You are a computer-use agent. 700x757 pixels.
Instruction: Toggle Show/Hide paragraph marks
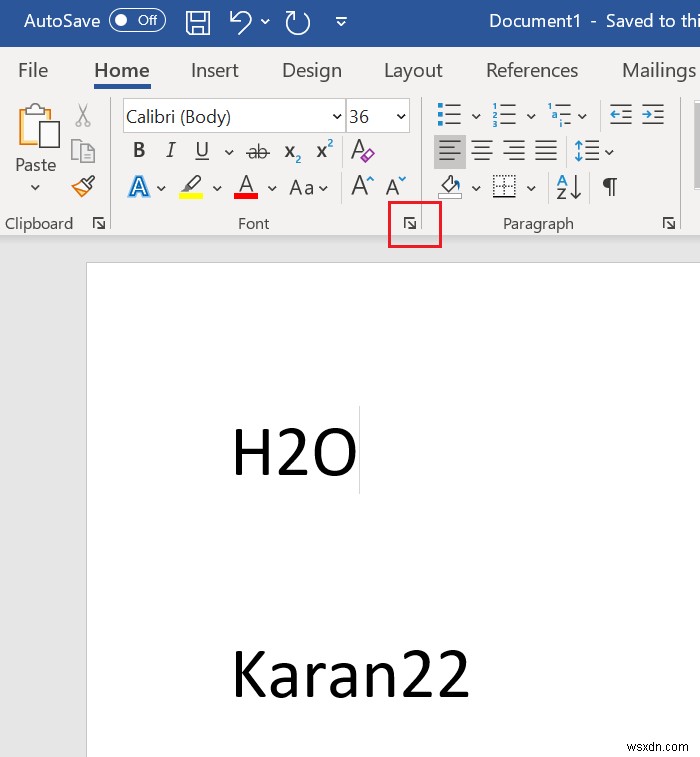pyautogui.click(x=610, y=187)
